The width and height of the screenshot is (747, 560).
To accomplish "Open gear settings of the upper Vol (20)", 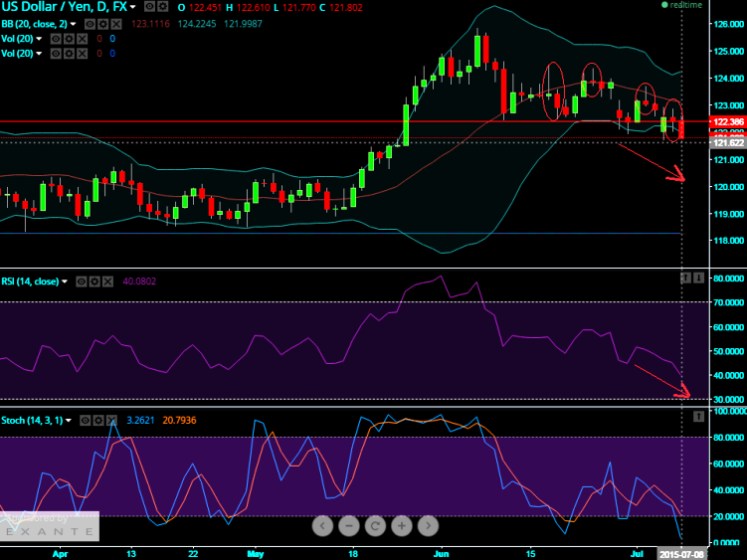I will [69, 39].
